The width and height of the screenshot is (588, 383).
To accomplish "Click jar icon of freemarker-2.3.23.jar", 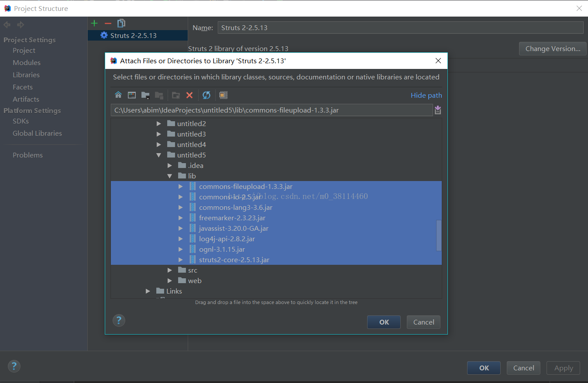I will 193,218.
